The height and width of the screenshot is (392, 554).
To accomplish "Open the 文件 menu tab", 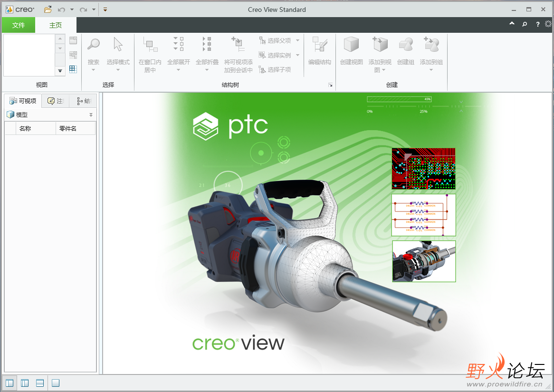I will 19,25.
